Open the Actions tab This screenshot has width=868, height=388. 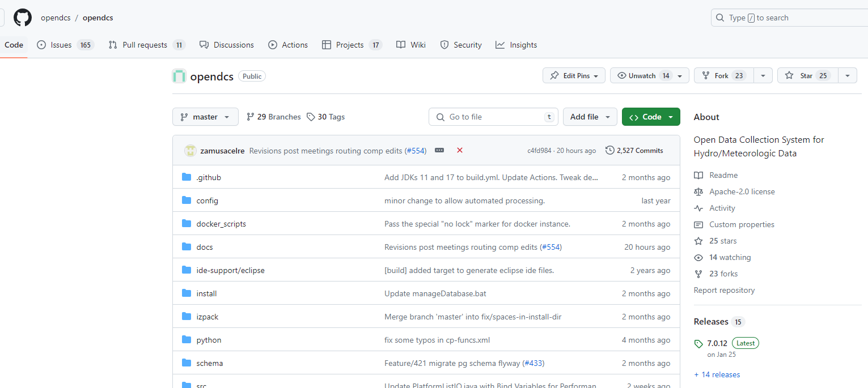tap(288, 45)
